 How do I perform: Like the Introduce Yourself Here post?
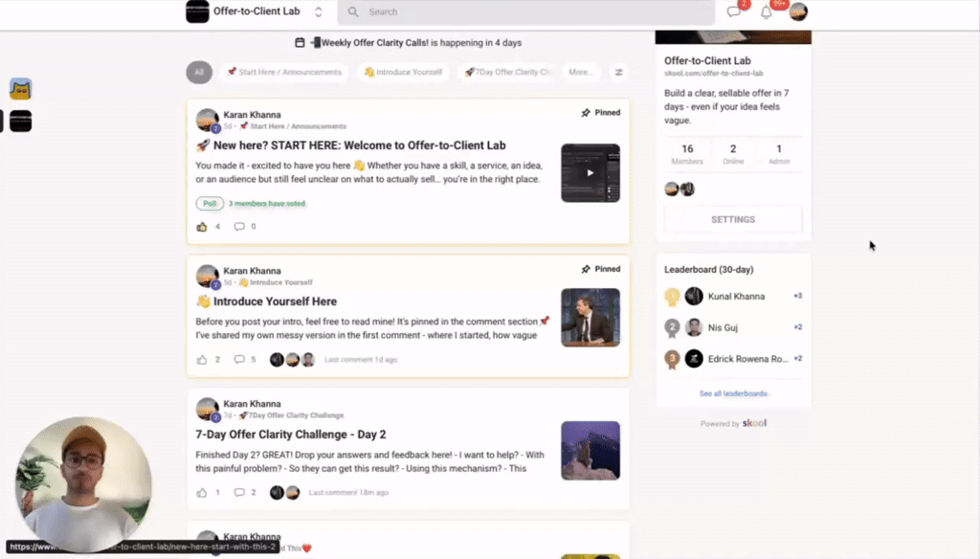[202, 360]
